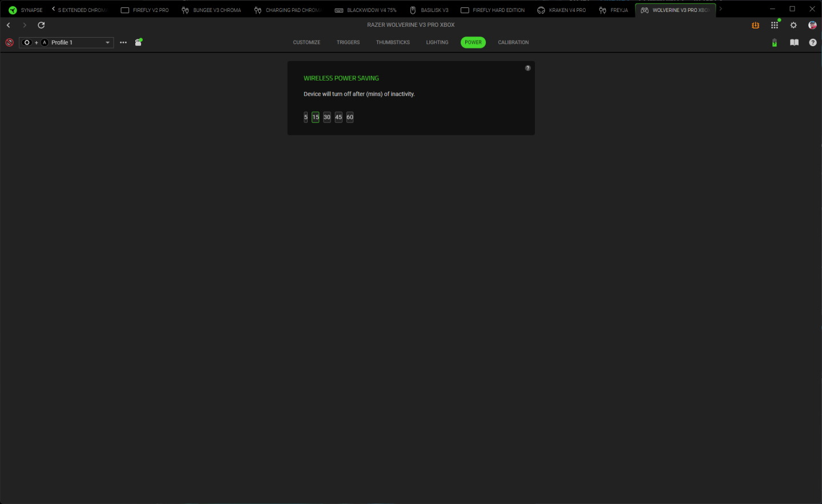Switch to the Freyja device tab
This screenshot has height=504, width=822.
[x=614, y=10]
